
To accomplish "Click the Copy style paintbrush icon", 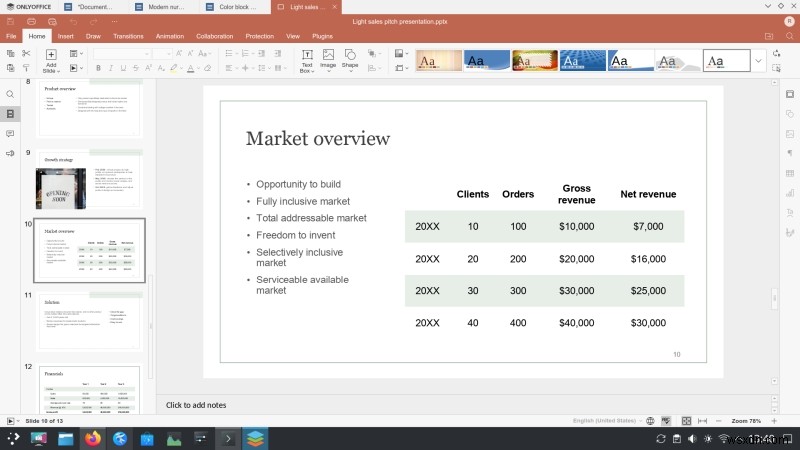I will coord(26,68).
